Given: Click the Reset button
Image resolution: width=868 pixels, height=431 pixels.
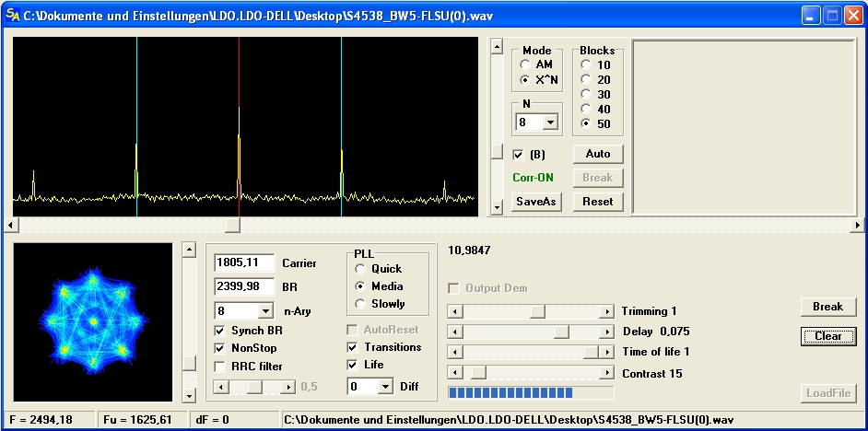Looking at the screenshot, I should coord(597,202).
